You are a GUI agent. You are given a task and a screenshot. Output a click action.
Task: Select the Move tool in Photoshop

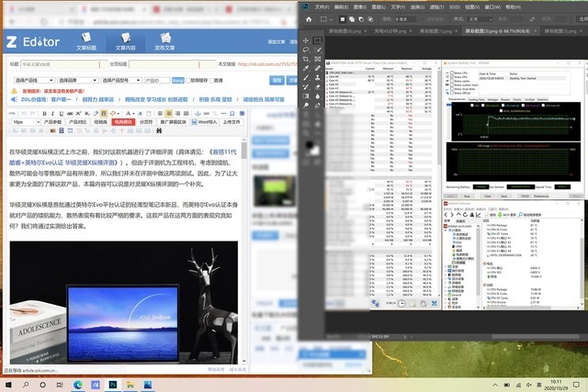click(306, 40)
